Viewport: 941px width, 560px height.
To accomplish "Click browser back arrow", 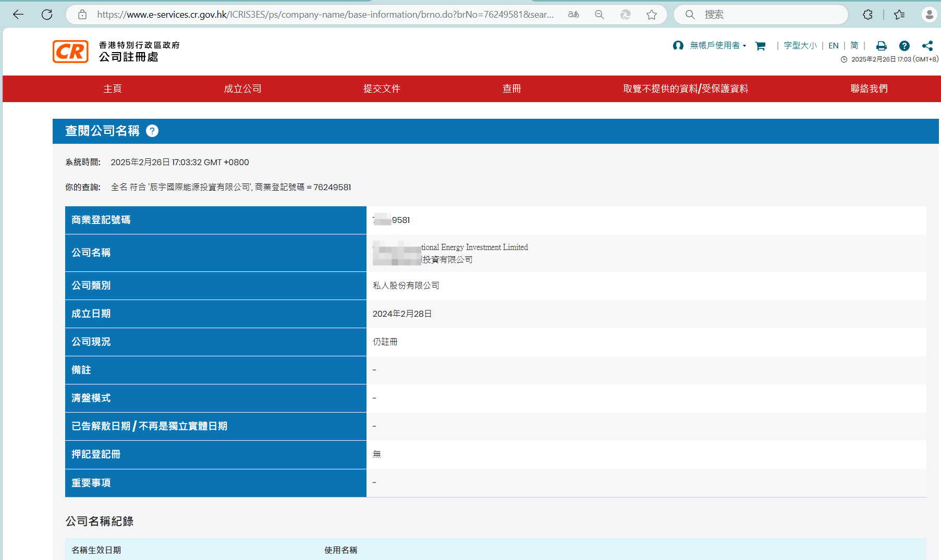I will pos(18,15).
